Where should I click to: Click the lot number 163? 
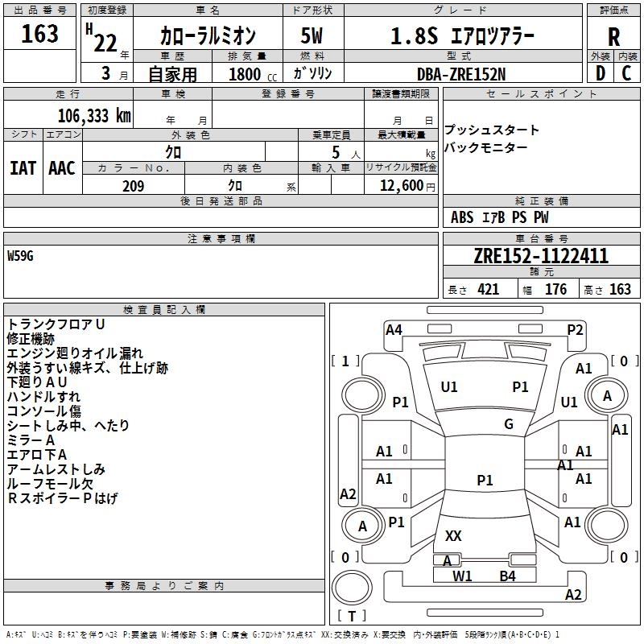pyautogui.click(x=40, y=35)
